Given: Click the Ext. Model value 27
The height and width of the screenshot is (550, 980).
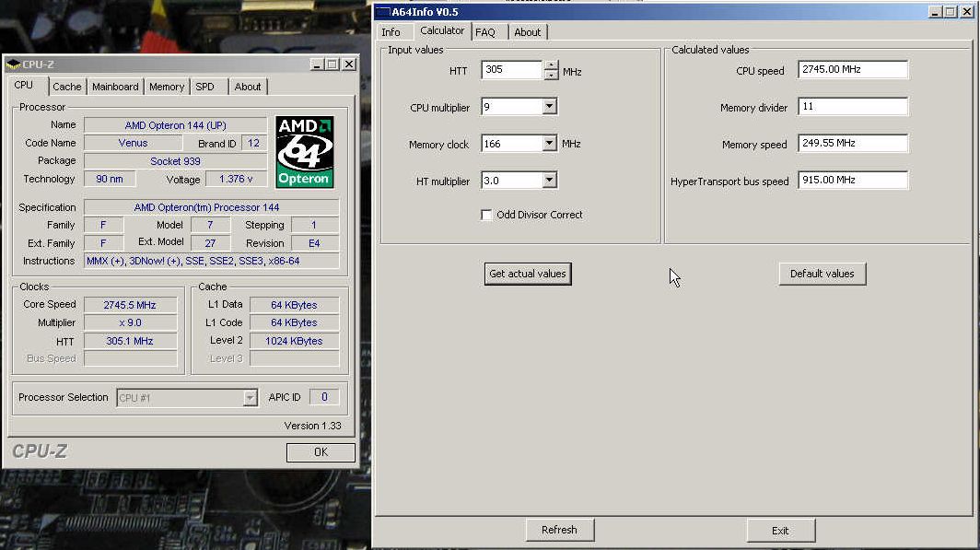Looking at the screenshot, I should point(210,244).
